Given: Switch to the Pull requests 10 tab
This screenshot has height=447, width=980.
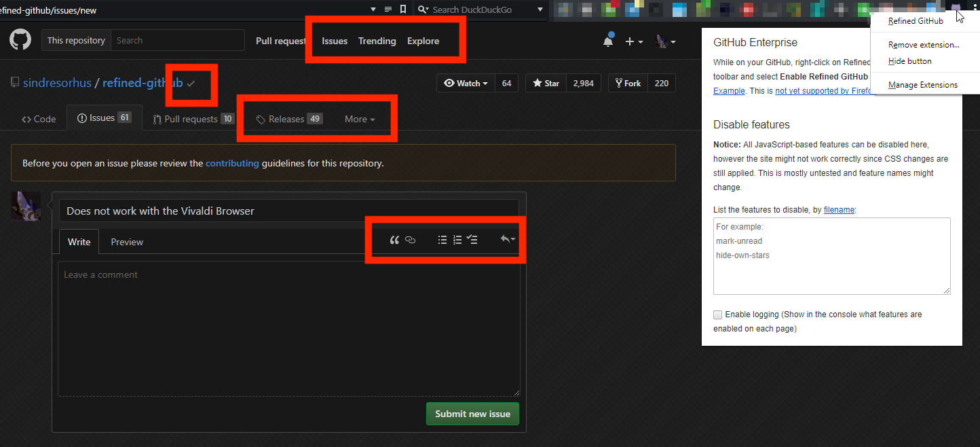Looking at the screenshot, I should click(x=193, y=119).
